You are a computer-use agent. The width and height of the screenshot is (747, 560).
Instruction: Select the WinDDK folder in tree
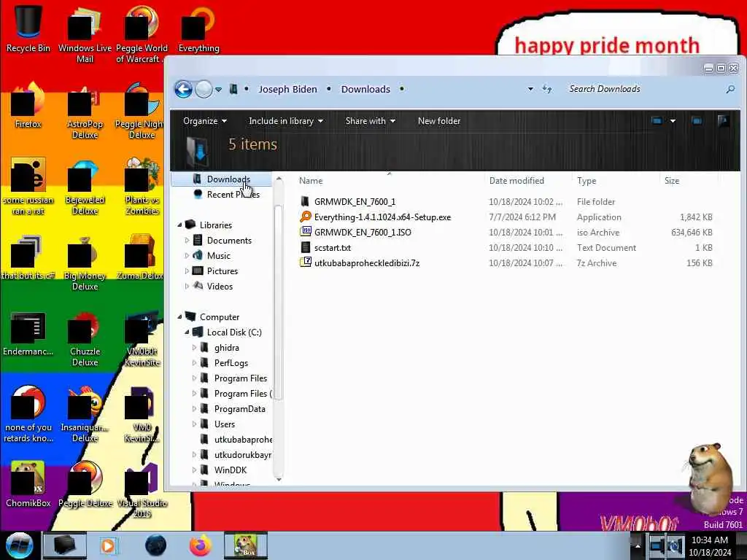[230, 470]
